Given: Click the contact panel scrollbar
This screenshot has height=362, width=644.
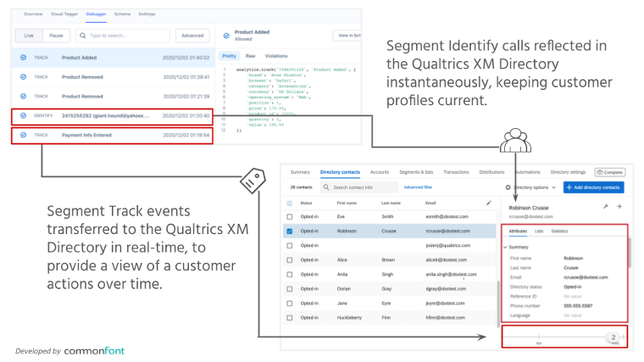Looking at the screenshot, I should click(630, 253).
